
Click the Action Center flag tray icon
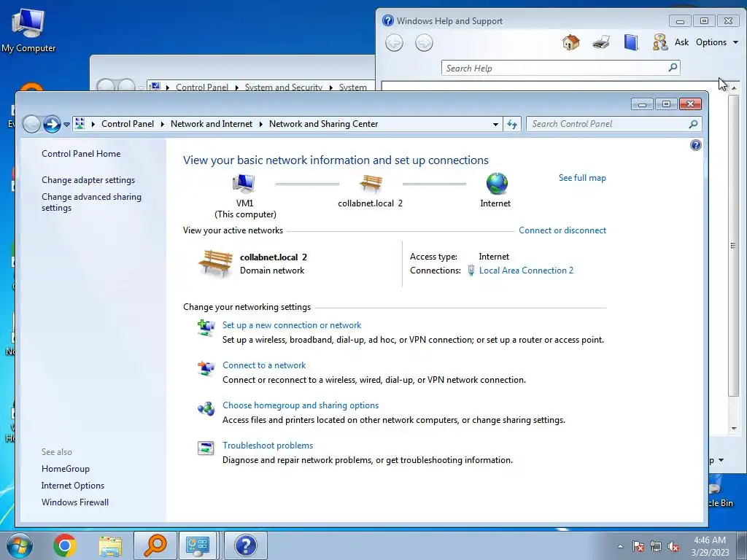[638, 546]
